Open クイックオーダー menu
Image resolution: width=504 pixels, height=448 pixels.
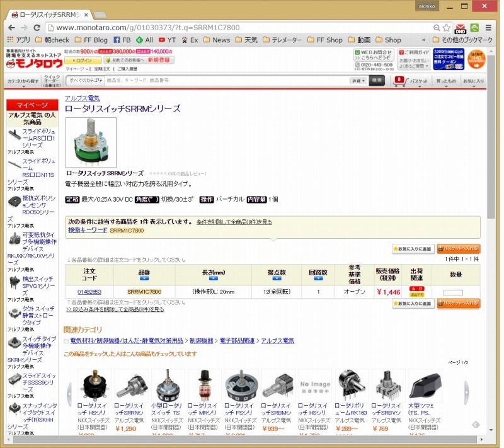pyautogui.click(x=52, y=81)
